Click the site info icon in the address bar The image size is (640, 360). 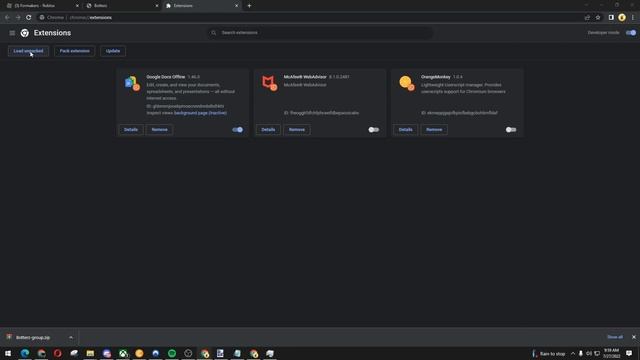tap(42, 18)
